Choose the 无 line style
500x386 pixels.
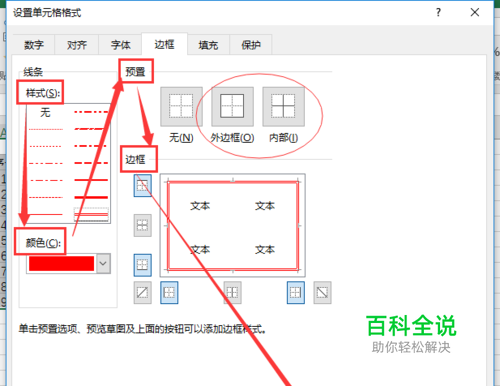45,112
